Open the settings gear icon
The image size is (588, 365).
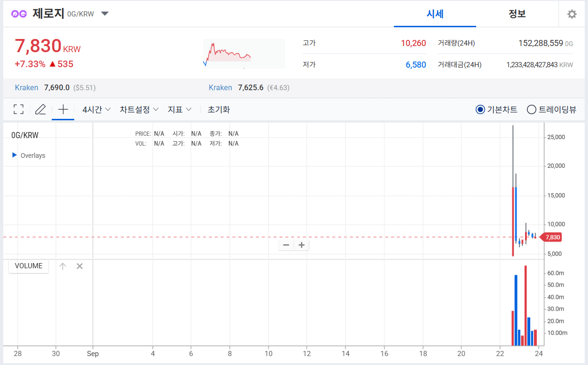point(572,14)
